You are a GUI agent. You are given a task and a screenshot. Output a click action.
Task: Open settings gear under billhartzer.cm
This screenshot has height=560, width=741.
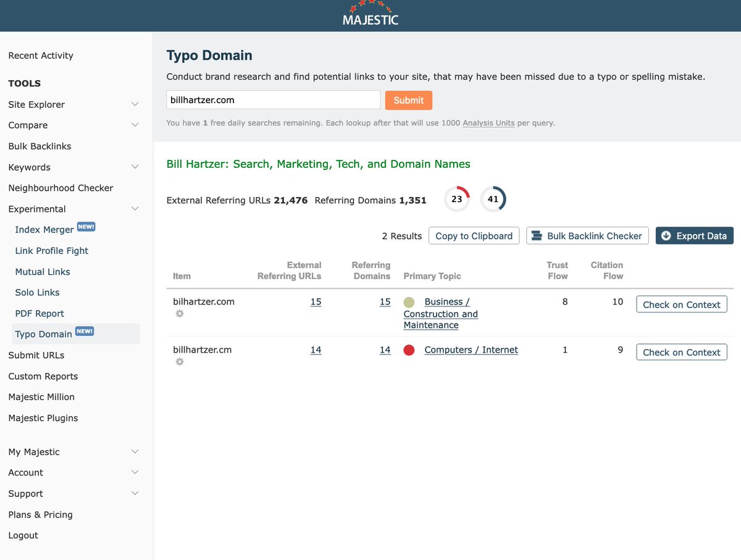pyautogui.click(x=179, y=362)
